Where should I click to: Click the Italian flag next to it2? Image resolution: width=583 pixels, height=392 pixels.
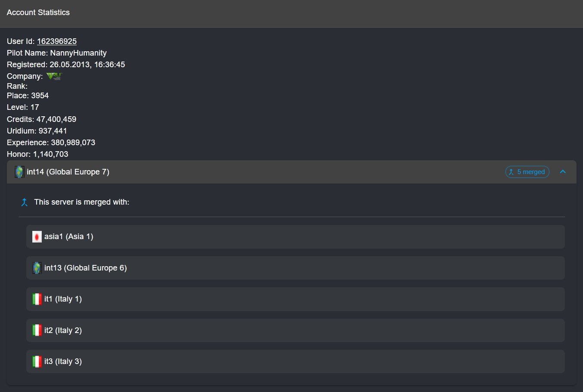[x=37, y=330]
